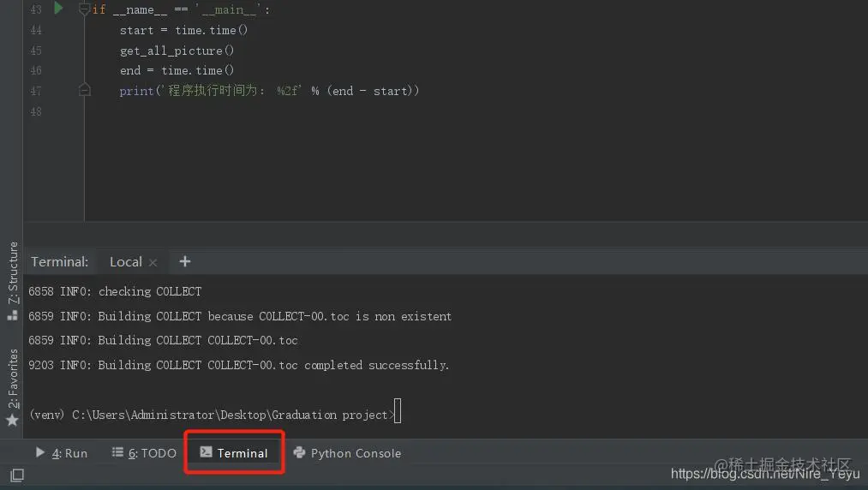Click terminal line '6859 INFO: Building COLLECT COLLECT-00.toc'
Screen dimensions: 868x490
(x=164, y=340)
